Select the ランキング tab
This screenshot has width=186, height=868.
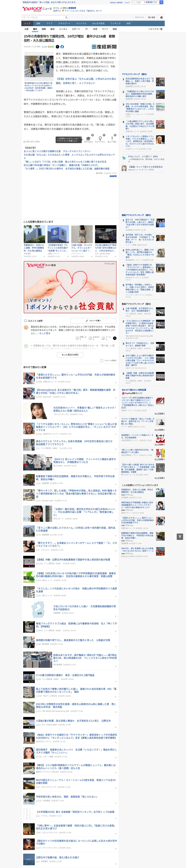coord(115,23)
